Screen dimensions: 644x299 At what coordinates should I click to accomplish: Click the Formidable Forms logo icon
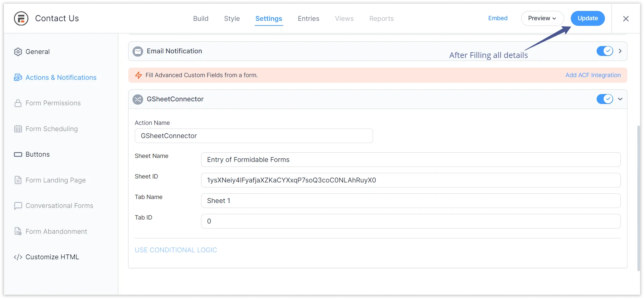point(21,19)
